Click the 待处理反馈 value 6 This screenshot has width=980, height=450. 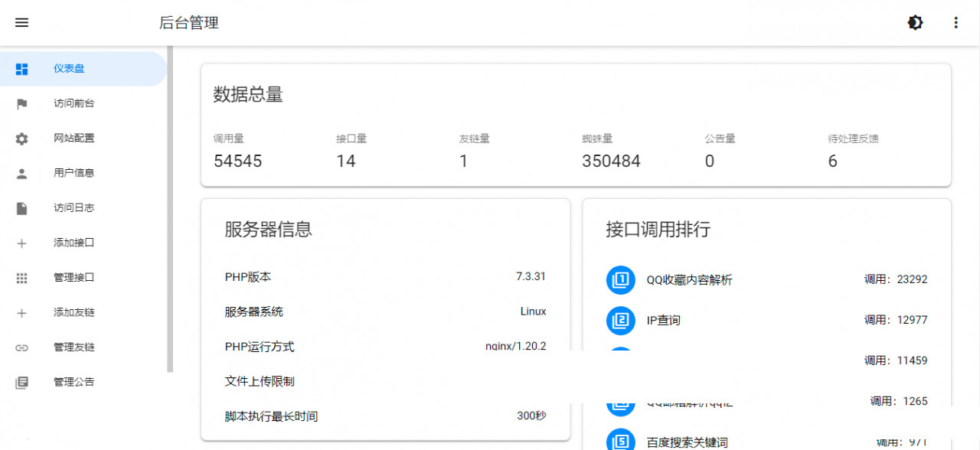point(833,161)
